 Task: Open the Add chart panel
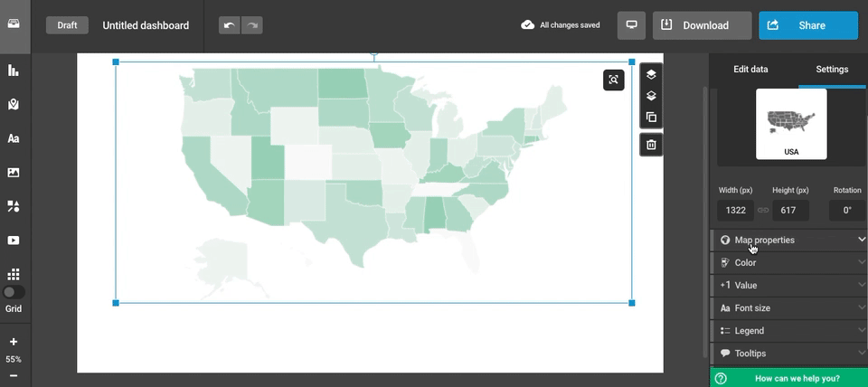tap(14, 71)
